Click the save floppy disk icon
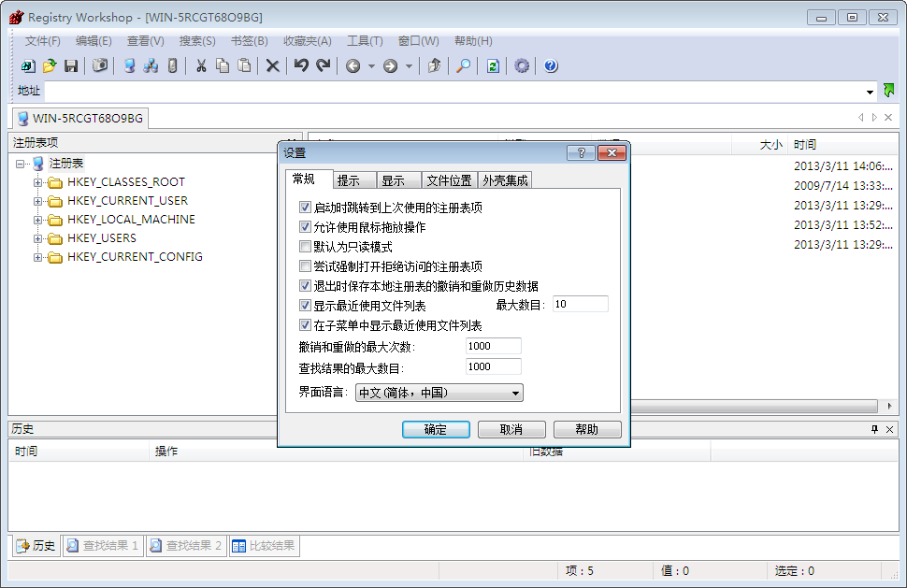 point(71,66)
